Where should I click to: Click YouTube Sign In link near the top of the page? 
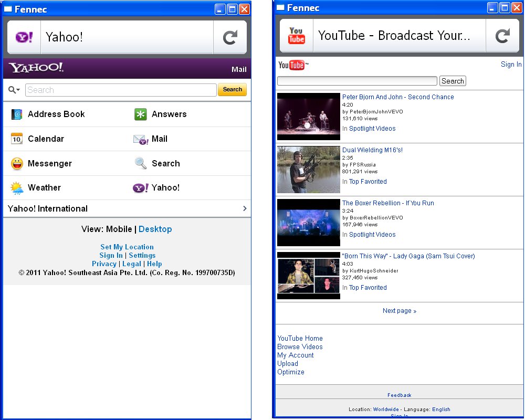point(511,64)
